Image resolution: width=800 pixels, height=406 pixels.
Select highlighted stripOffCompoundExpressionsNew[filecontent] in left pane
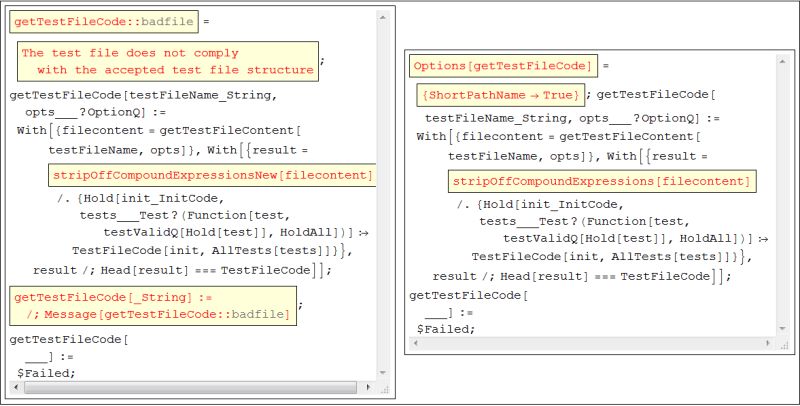[x=213, y=175]
